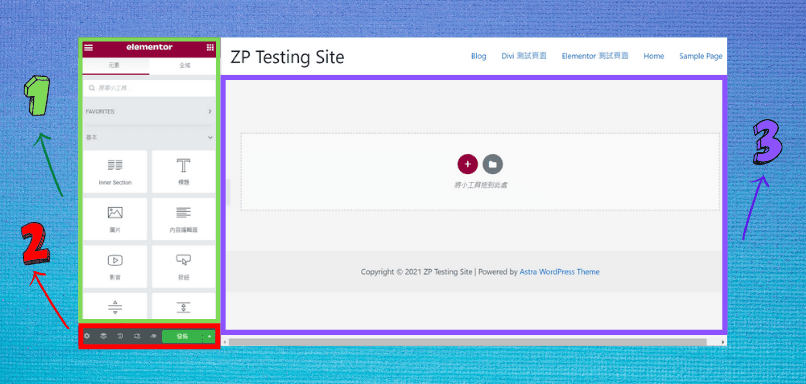Select the Heading (標題) widget

[x=184, y=171]
